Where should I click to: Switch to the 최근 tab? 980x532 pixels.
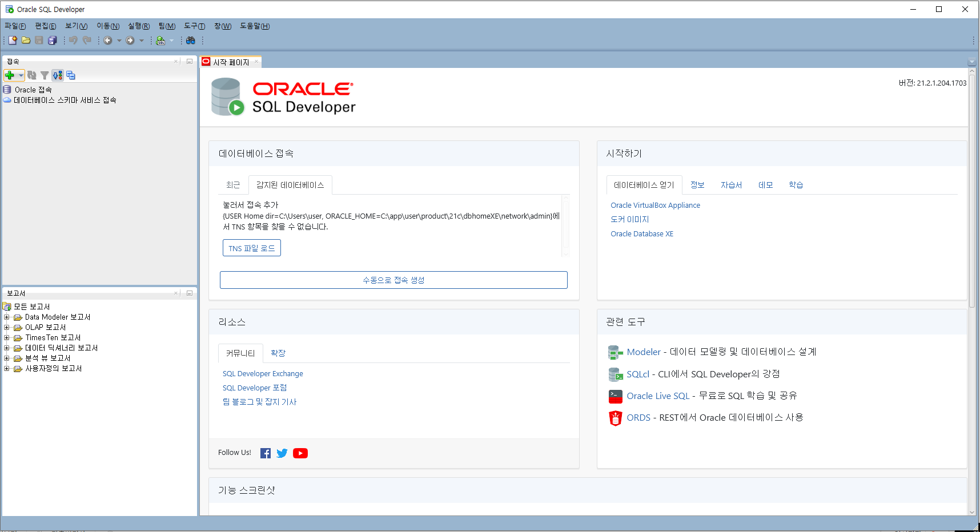click(233, 185)
